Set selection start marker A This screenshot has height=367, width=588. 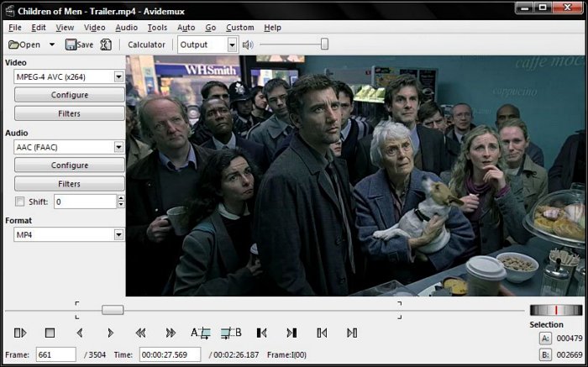(x=200, y=333)
